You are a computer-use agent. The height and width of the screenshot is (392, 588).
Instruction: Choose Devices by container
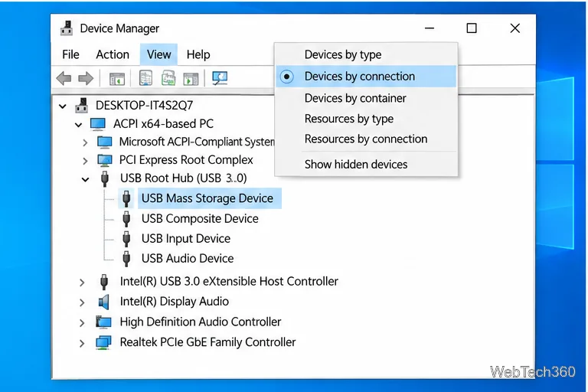(x=367, y=98)
